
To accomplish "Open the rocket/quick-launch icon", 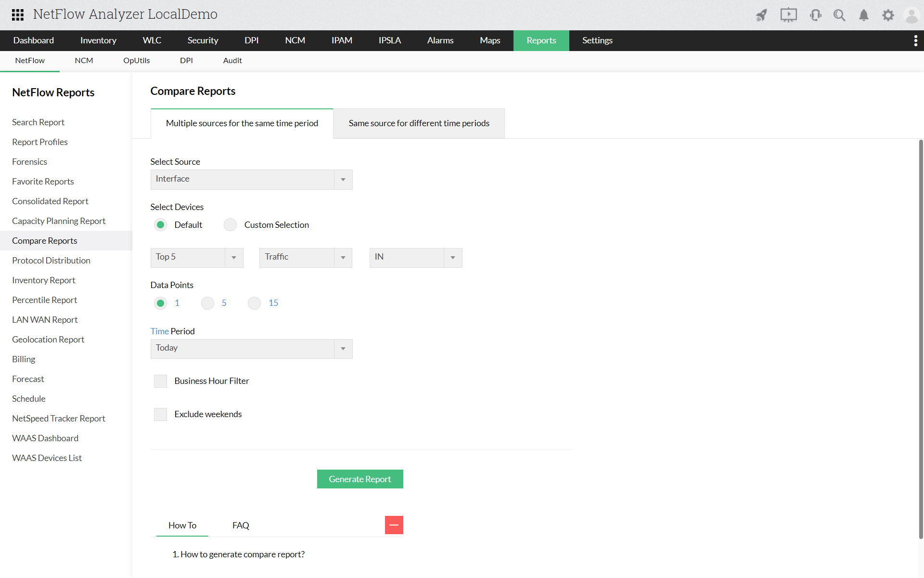I will (760, 14).
